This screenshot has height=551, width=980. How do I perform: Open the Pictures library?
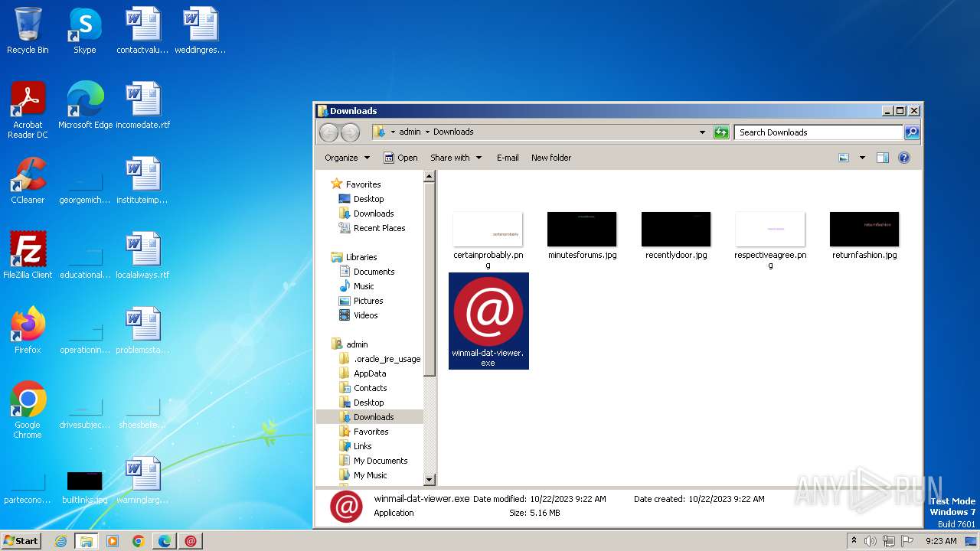368,301
